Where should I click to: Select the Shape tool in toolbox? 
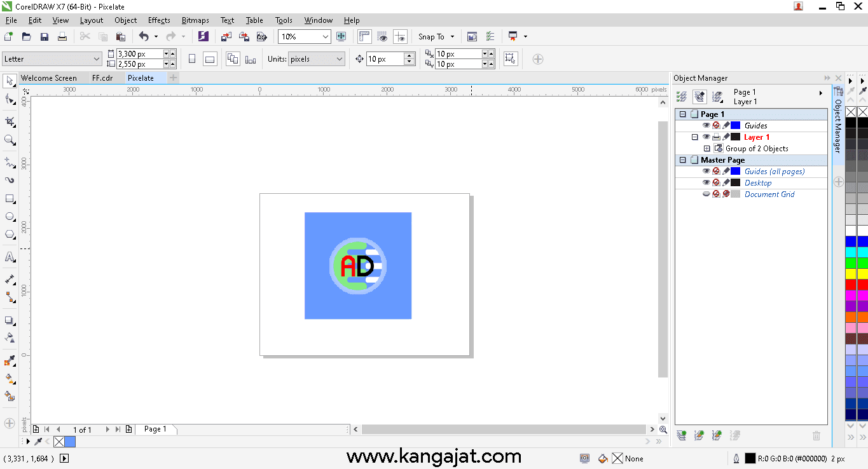click(10, 100)
